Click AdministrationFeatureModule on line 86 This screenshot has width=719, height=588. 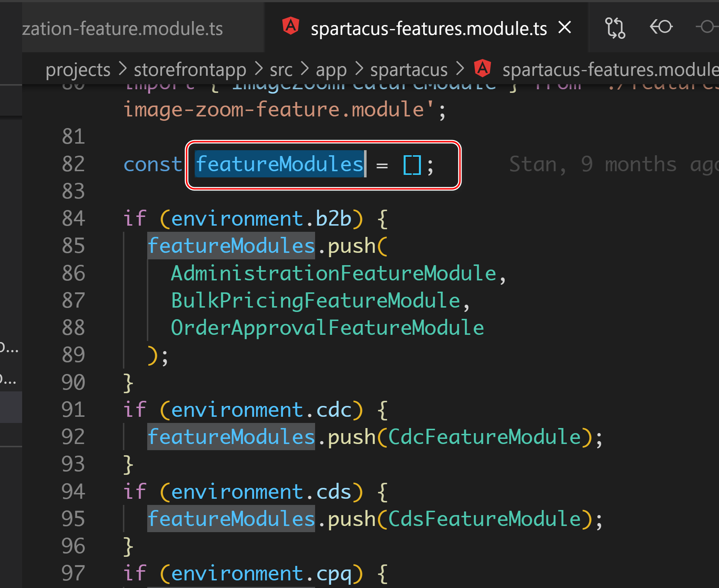tap(333, 274)
